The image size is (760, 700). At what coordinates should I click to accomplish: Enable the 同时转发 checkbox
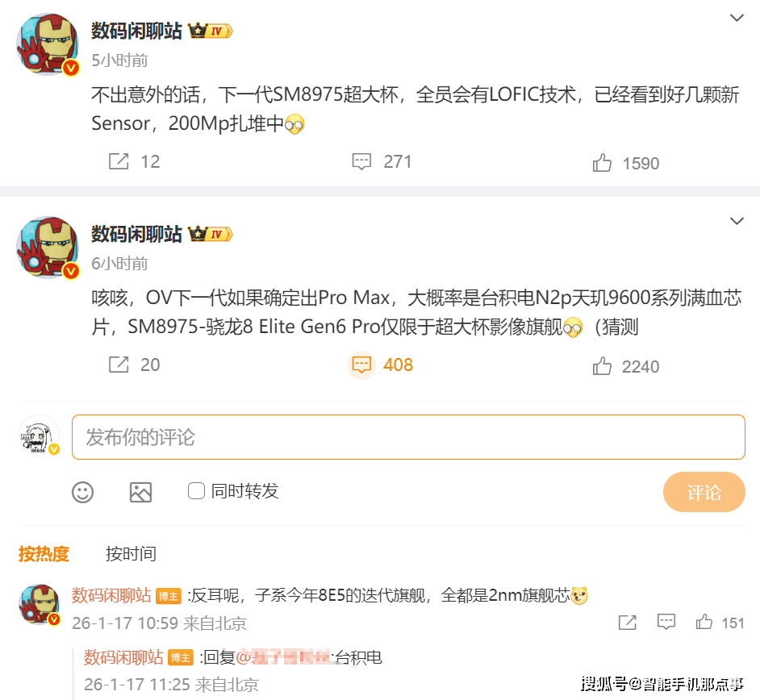point(196,491)
